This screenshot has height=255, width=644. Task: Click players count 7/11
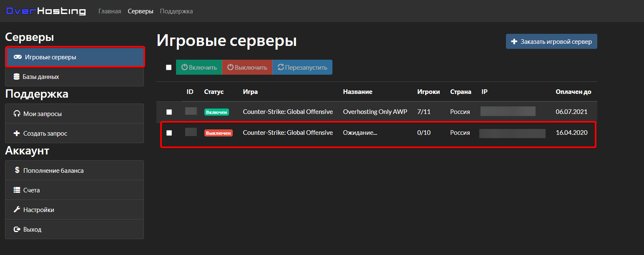[x=424, y=111]
